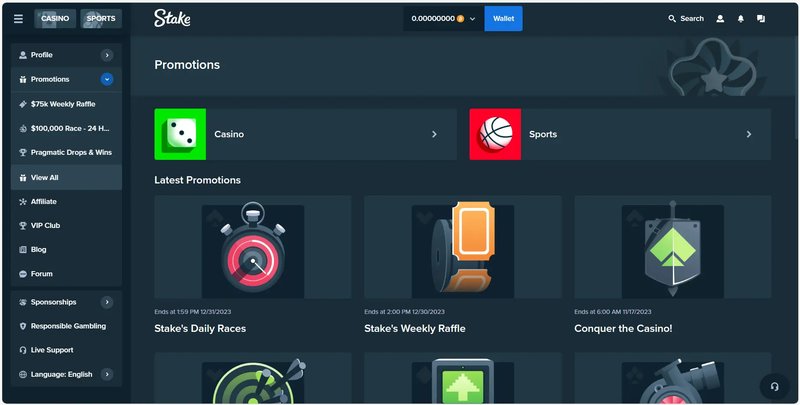Open the notifications bell
The height and width of the screenshot is (405, 800).
[x=741, y=18]
